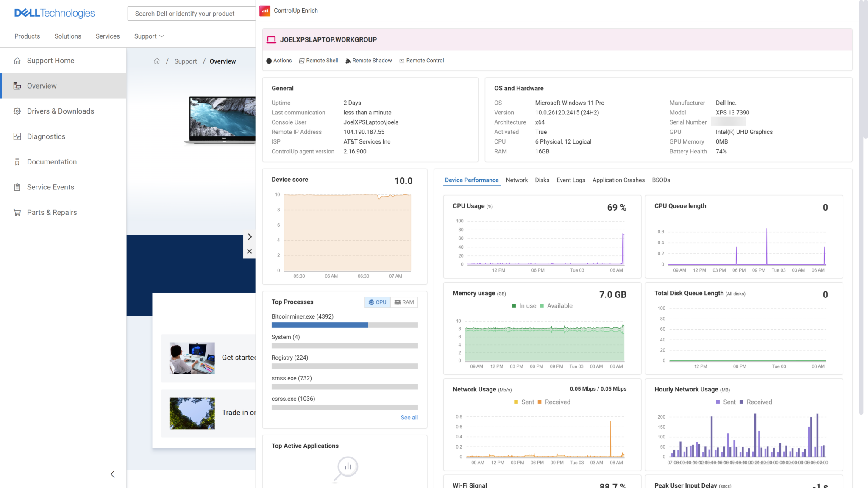Click the ControlUp Enrich logo
The width and height of the screenshot is (868, 488).
[x=264, y=10]
